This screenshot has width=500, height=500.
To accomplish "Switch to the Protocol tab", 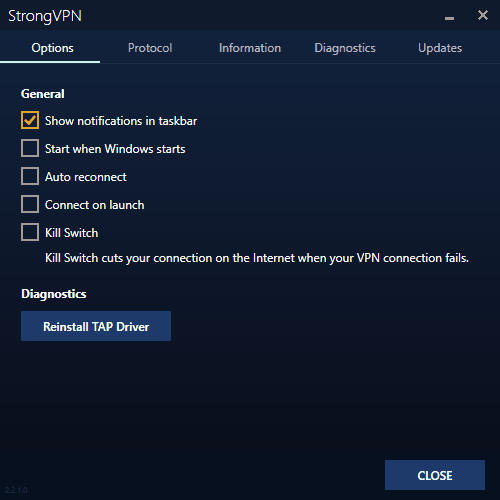I will (150, 48).
